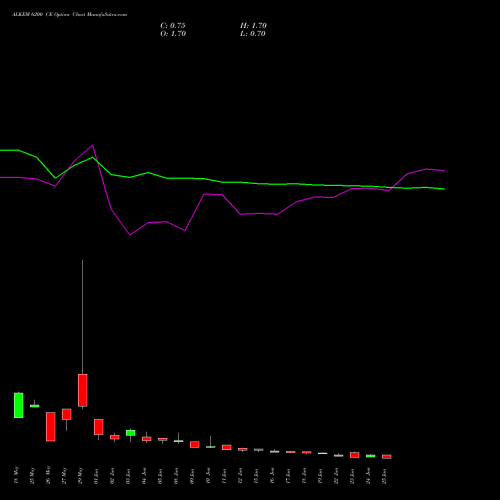
Task: Click the 29 May date label
Action: [x=80, y=476]
